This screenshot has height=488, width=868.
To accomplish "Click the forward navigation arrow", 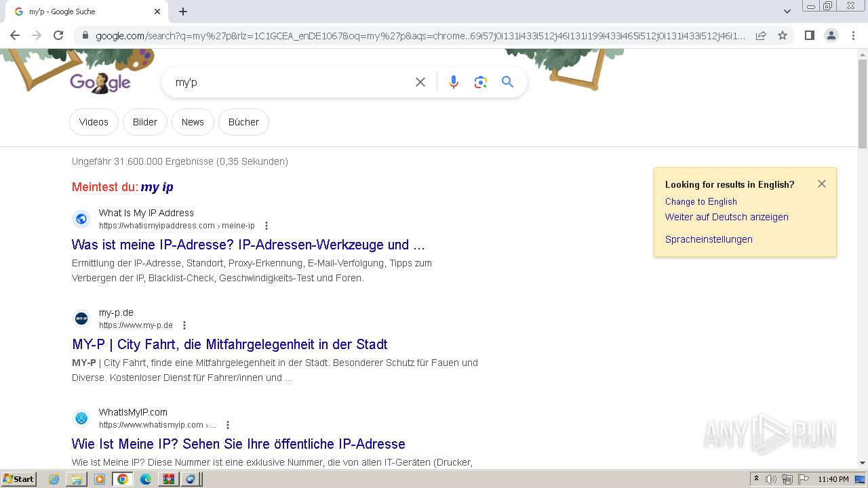I will (37, 35).
